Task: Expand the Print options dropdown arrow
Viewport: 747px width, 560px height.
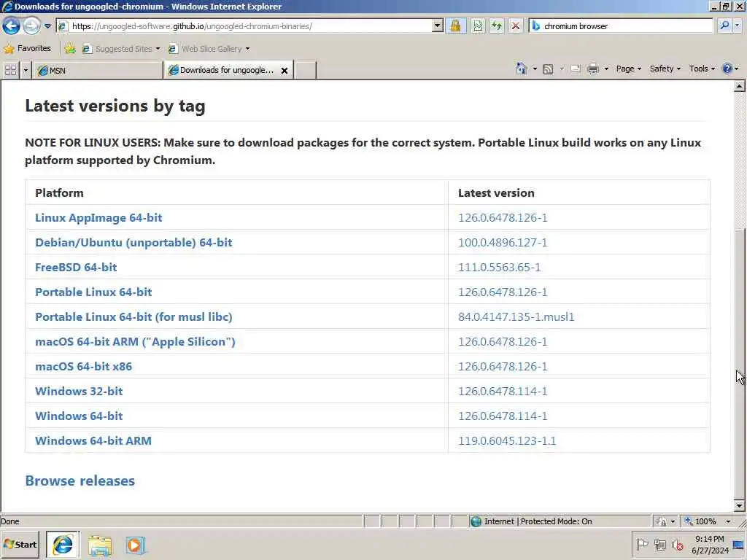Action: pos(606,69)
